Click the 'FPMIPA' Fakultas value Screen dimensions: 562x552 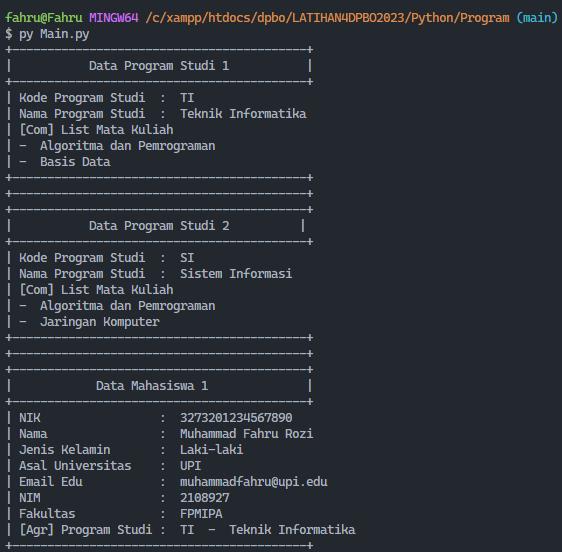(x=201, y=514)
